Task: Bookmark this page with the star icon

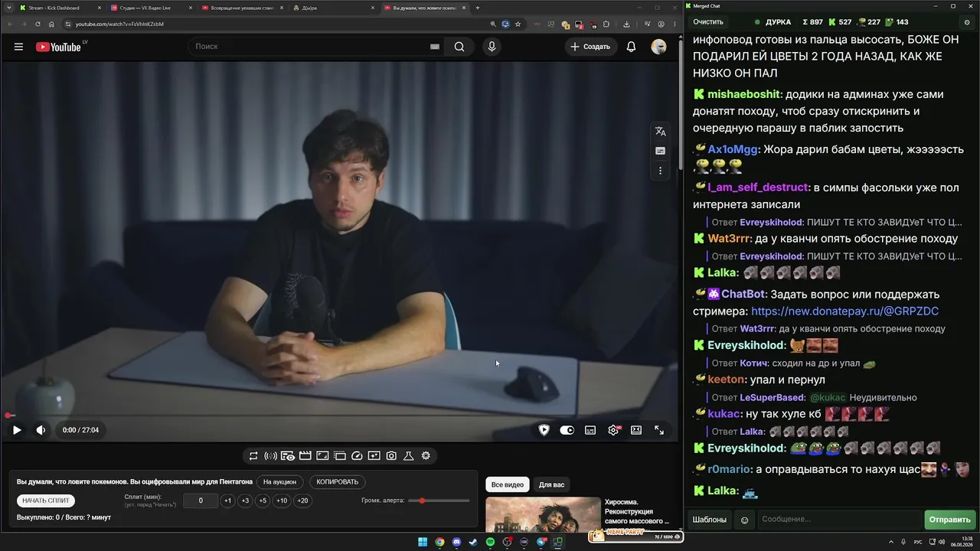Action: pyautogui.click(x=518, y=24)
